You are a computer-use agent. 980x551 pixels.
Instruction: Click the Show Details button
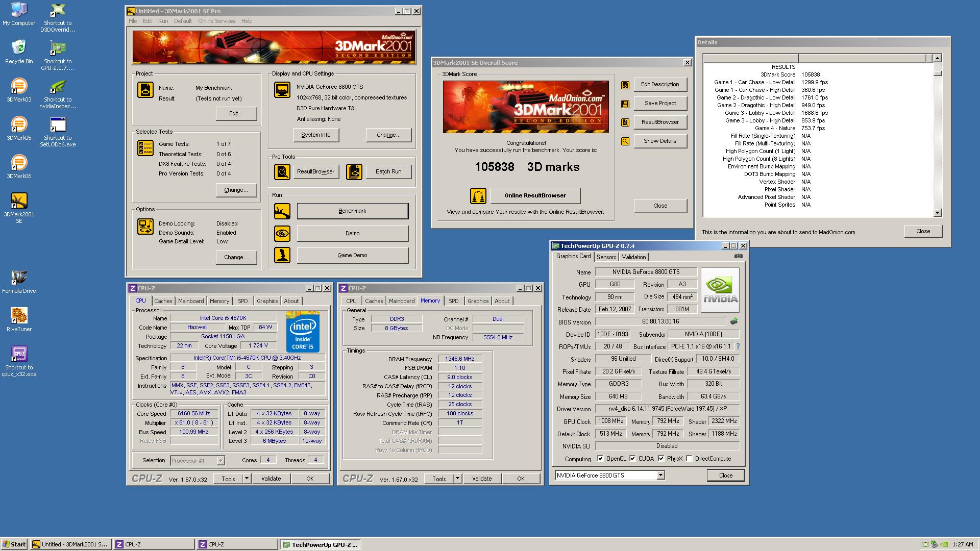tap(660, 141)
